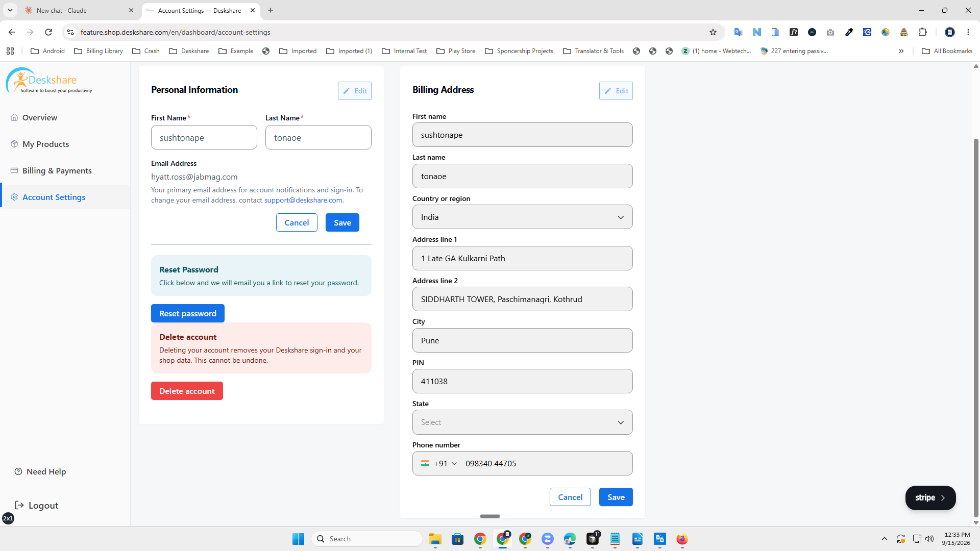Viewport: 980px width, 551px height.
Task: Click Edit in Personal Information card
Action: click(355, 91)
